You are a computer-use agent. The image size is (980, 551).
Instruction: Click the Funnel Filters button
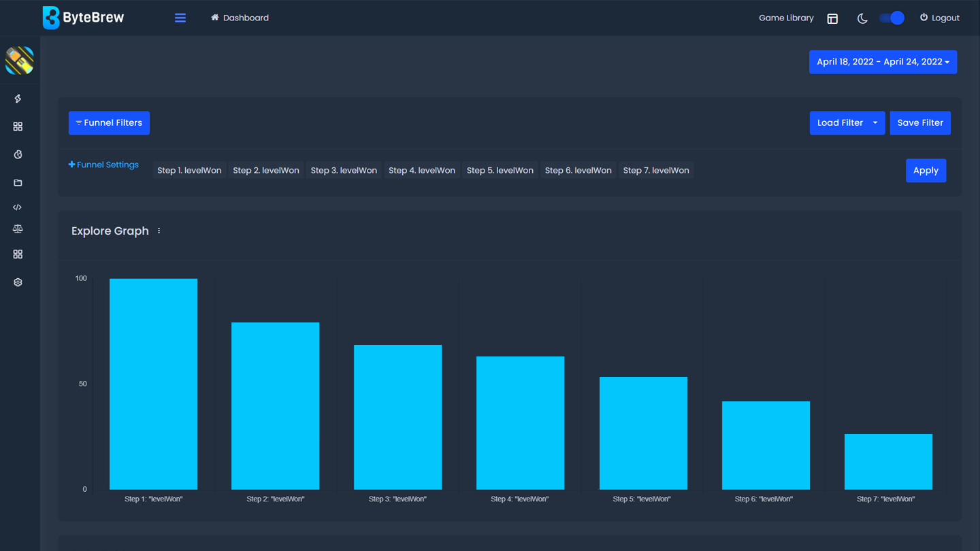(109, 123)
